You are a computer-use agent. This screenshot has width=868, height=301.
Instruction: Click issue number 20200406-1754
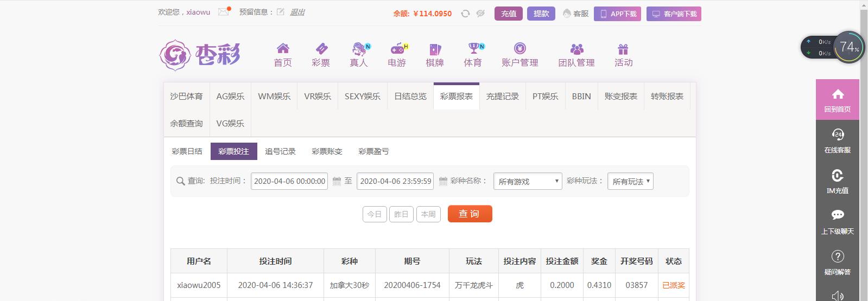pyautogui.click(x=412, y=285)
